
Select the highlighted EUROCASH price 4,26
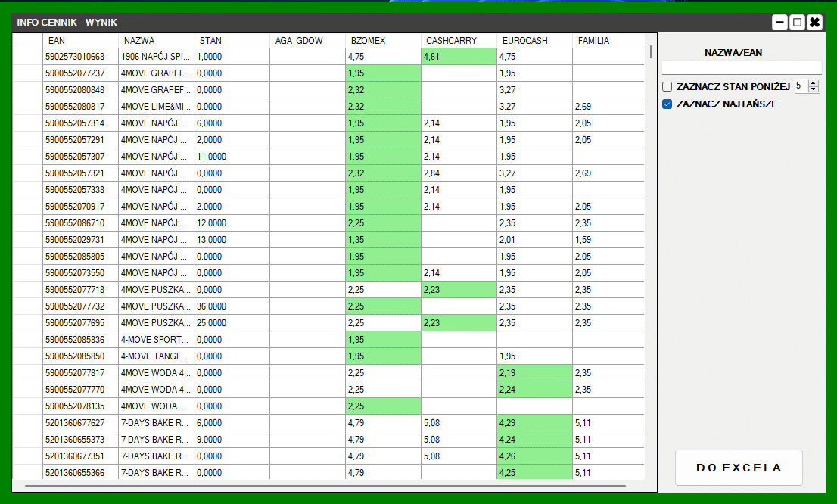coord(535,456)
